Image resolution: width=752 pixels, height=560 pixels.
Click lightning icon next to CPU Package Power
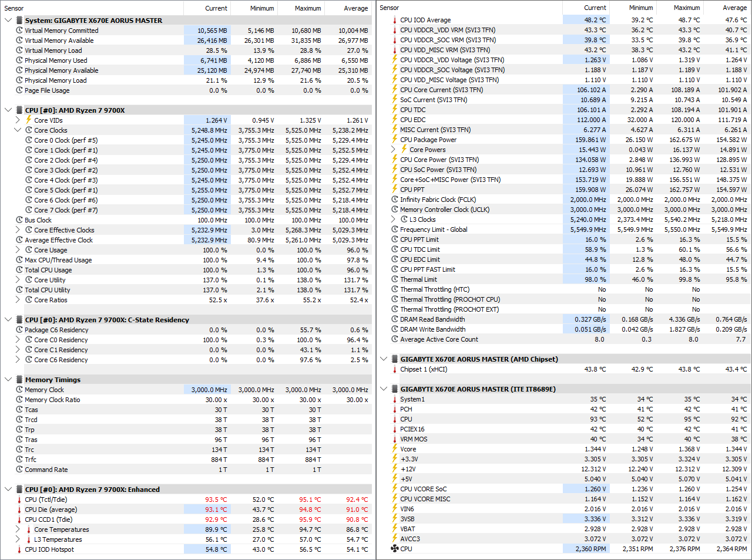(x=395, y=140)
